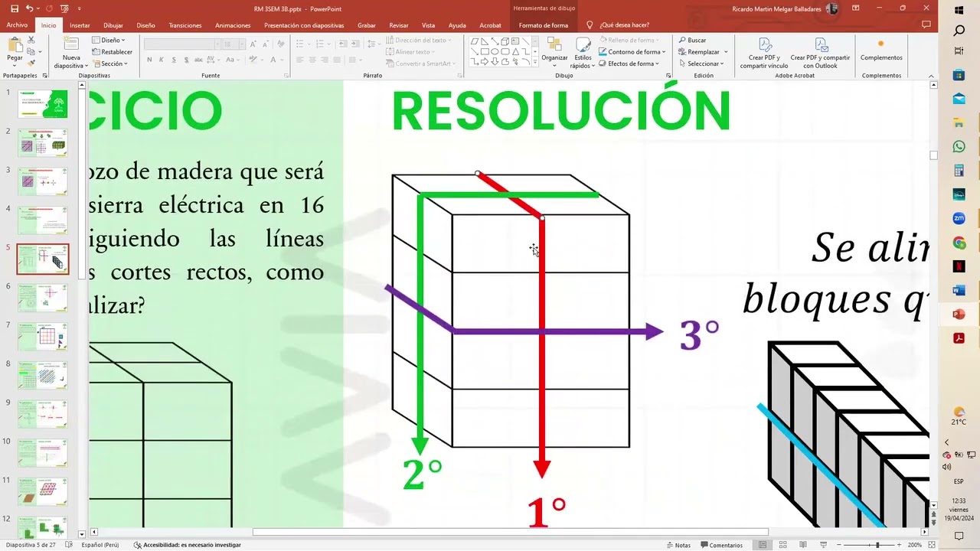Viewport: 980px width, 551px height.
Task: Toggle underline S formatting
Action: point(174,60)
